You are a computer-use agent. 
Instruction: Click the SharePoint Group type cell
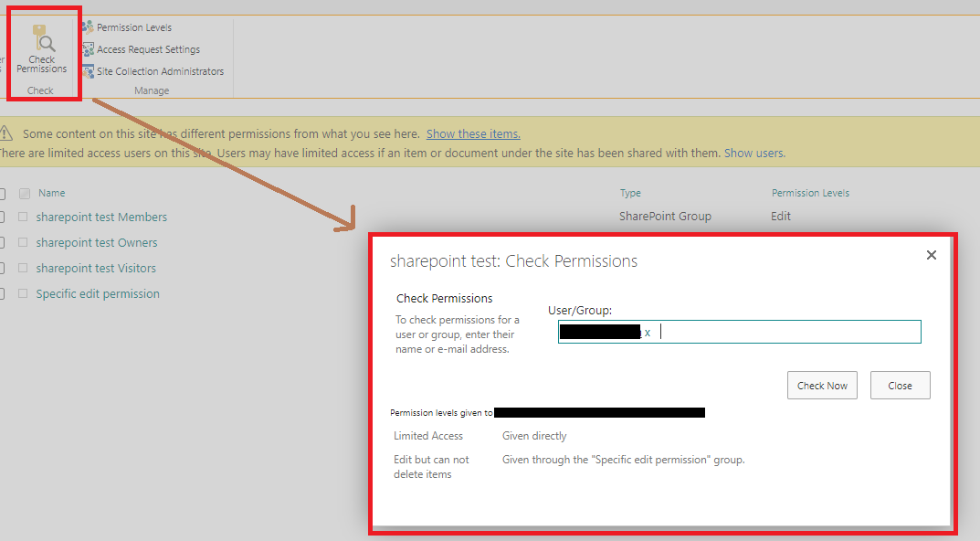665,217
